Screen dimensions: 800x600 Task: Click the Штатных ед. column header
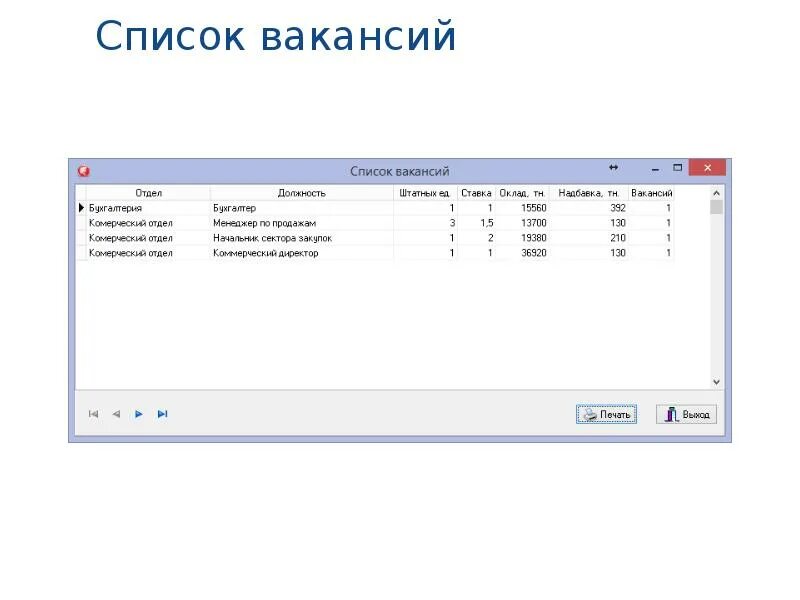click(x=425, y=193)
